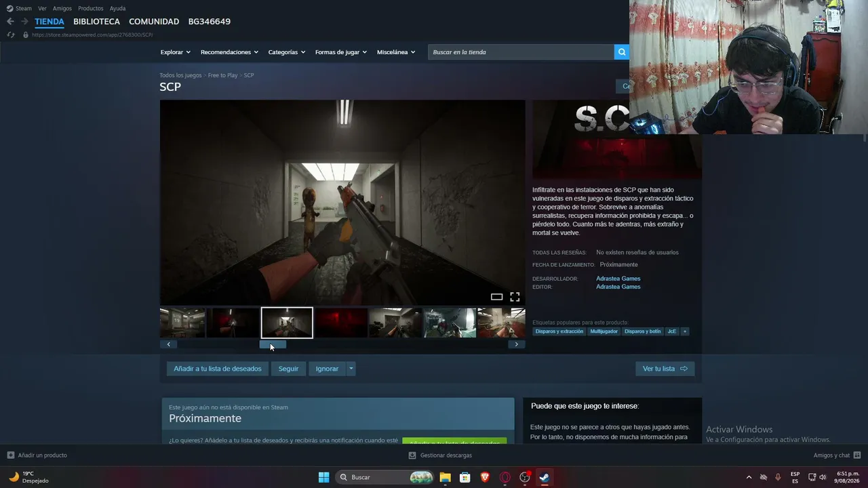Expand the Categorías dropdown
Viewport: 868px width, 488px height.
(x=286, y=52)
